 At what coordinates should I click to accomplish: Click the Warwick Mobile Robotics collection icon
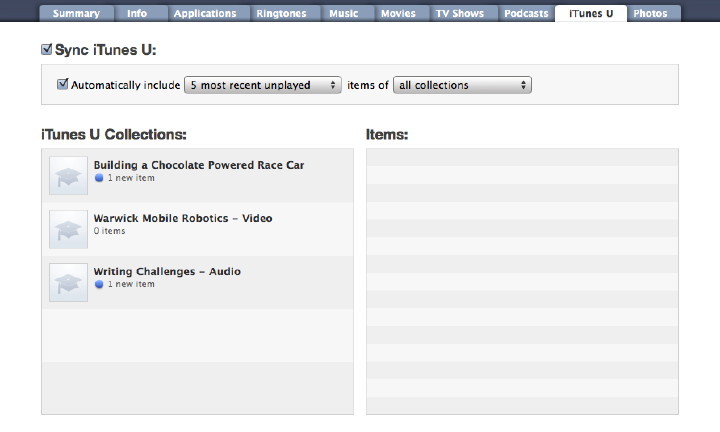click(68, 229)
